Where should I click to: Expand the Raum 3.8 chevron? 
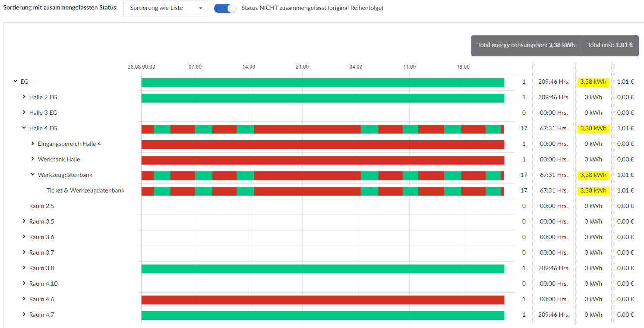24,268
